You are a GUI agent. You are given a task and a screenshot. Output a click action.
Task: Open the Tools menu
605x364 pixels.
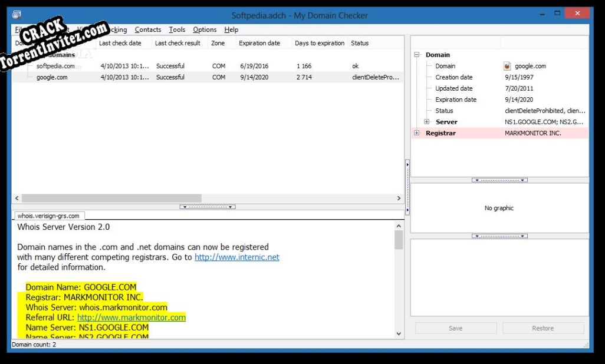177,29
